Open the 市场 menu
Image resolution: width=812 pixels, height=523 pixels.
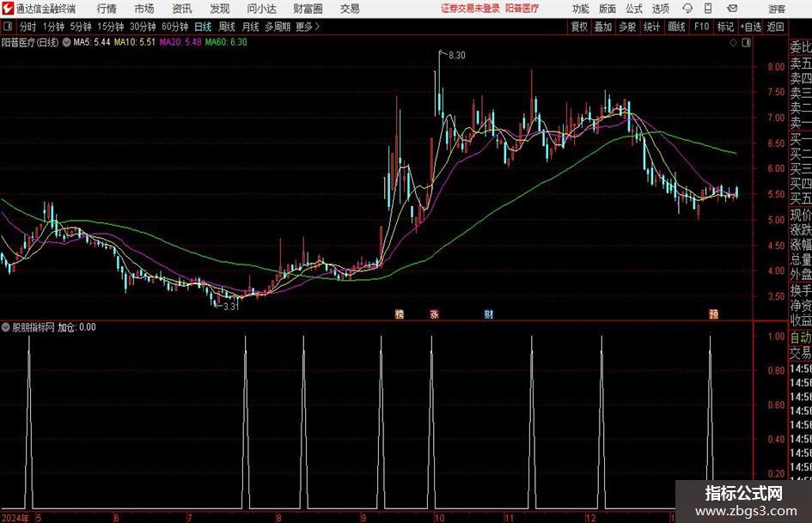click(x=144, y=9)
